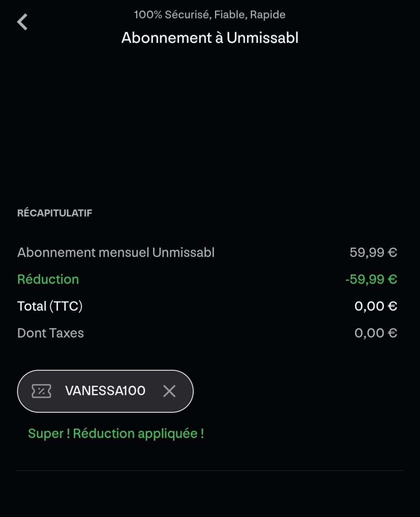
Task: Click the taxes 0,00 € amount
Action: [375, 333]
